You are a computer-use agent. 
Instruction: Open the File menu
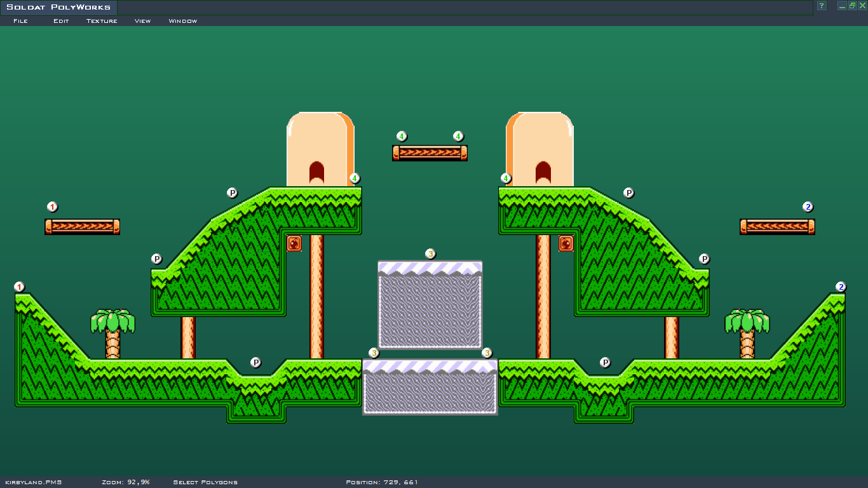click(20, 21)
